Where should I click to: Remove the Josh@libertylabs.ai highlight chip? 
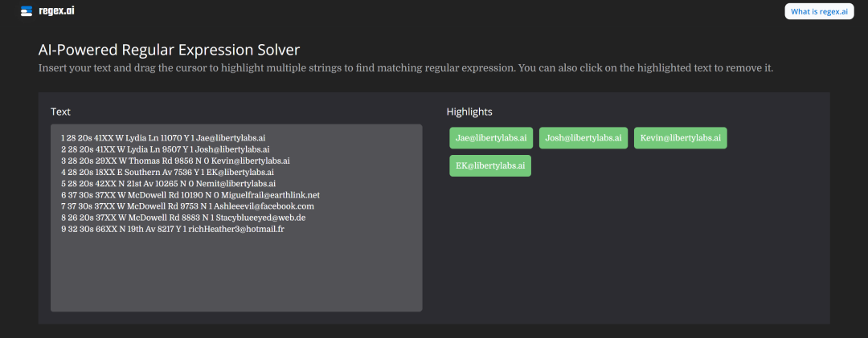pos(583,138)
